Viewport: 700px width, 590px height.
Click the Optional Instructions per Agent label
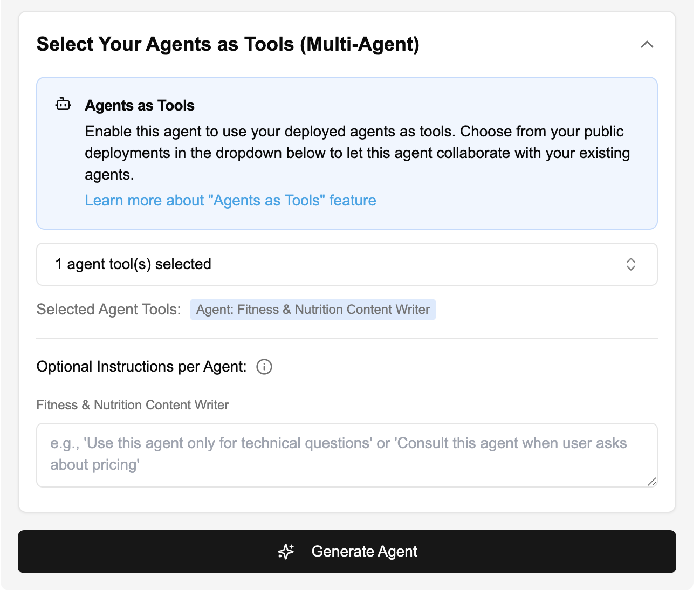point(141,367)
